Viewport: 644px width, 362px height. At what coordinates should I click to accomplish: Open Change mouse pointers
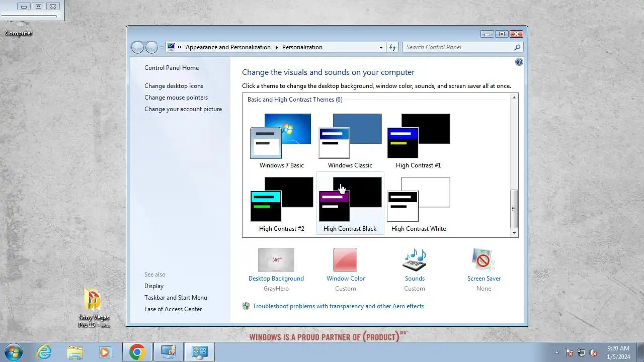click(x=176, y=98)
